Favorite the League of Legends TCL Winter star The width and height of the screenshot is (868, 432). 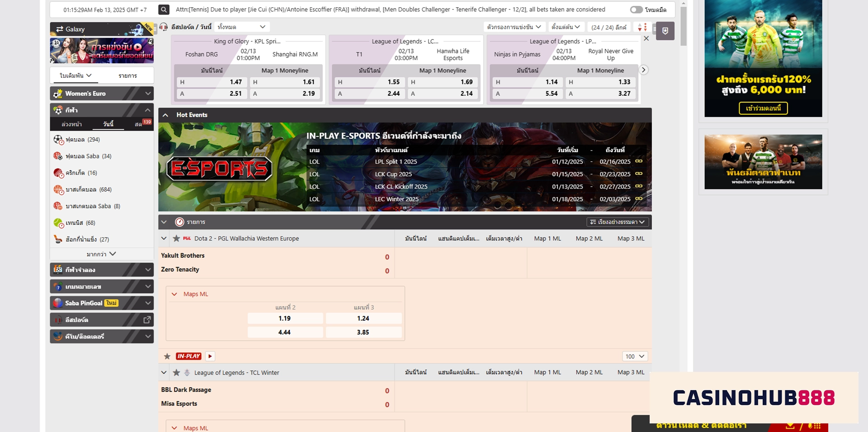click(176, 372)
